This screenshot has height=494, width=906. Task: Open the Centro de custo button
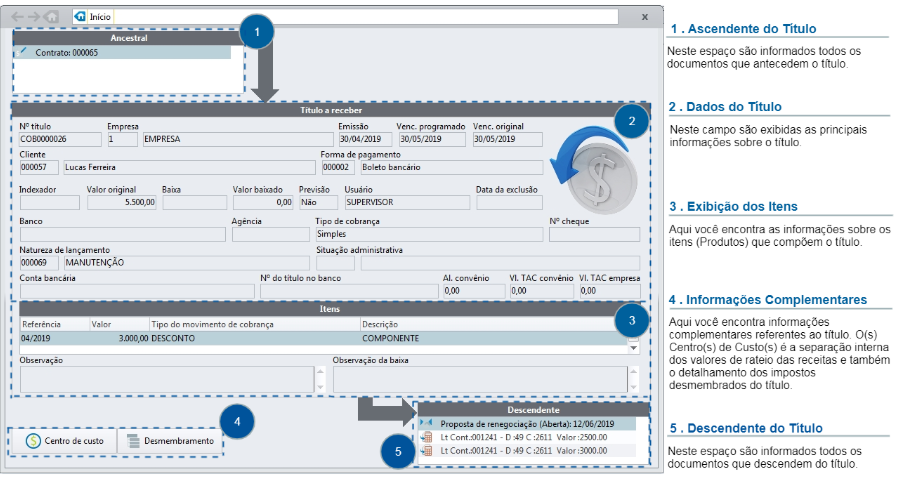(x=63, y=441)
